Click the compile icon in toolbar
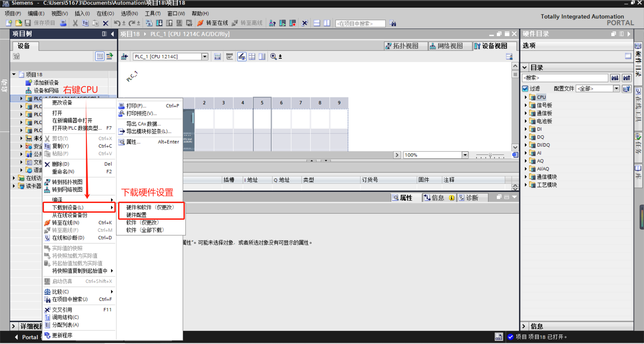 coord(149,23)
